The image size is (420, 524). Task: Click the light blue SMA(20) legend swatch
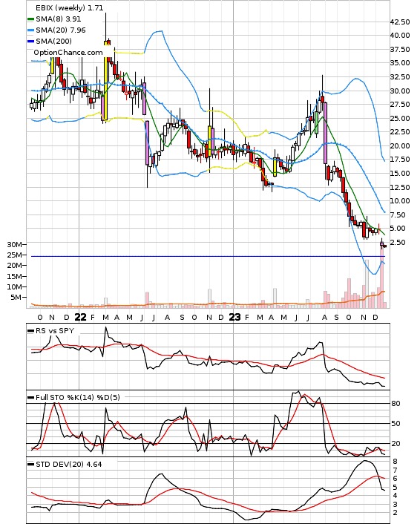(x=30, y=30)
